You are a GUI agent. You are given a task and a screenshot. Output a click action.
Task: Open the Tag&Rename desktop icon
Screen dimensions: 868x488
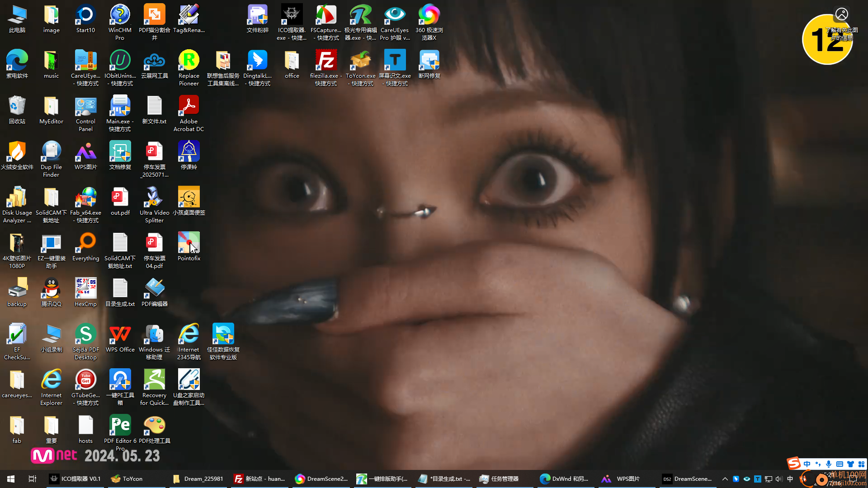click(x=189, y=18)
